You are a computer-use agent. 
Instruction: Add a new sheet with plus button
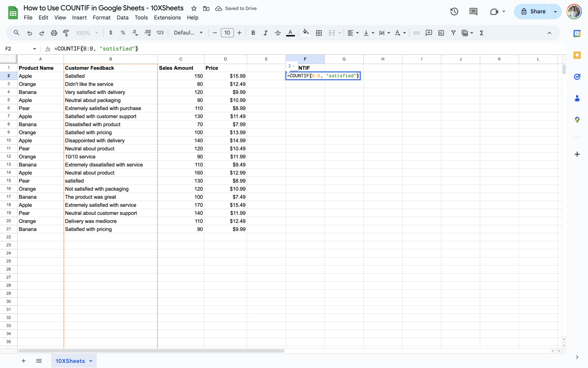point(24,361)
